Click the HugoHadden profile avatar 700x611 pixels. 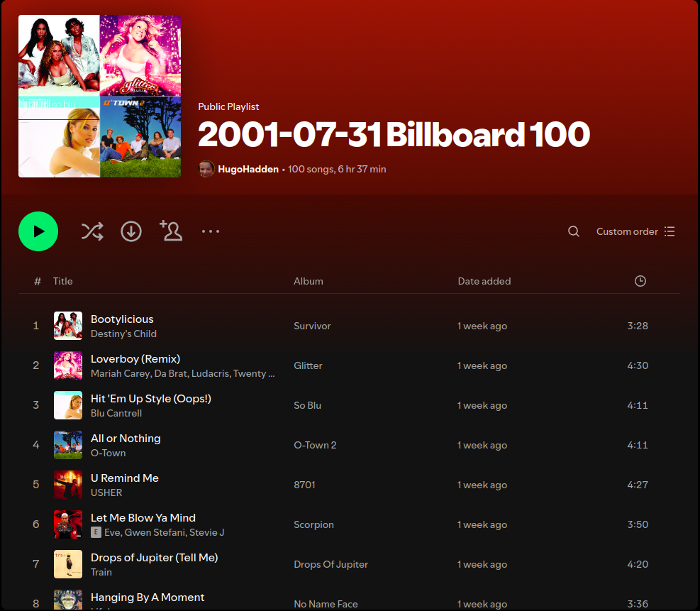pos(206,169)
